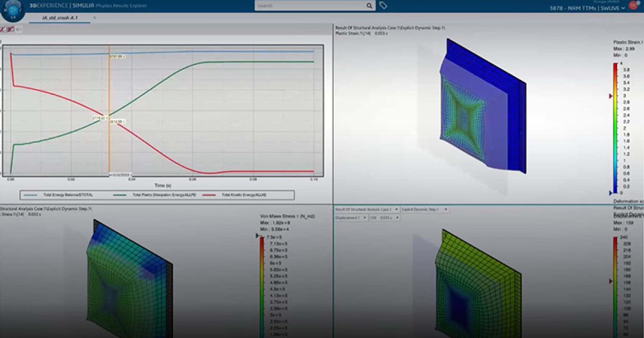Click the search magnifier icon
The image size is (644, 338).
pyautogui.click(x=368, y=5)
